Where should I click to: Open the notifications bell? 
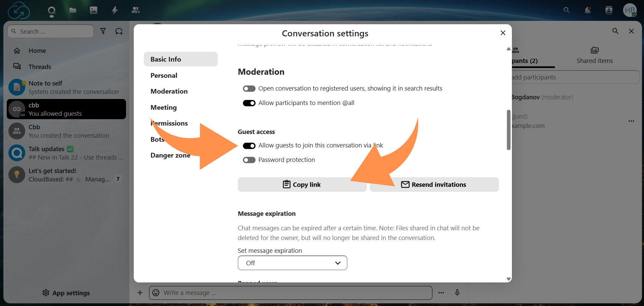(x=588, y=10)
